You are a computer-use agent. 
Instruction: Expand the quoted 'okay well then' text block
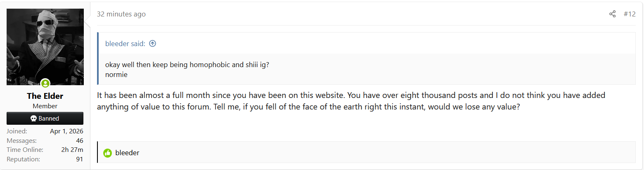pyautogui.click(x=187, y=65)
